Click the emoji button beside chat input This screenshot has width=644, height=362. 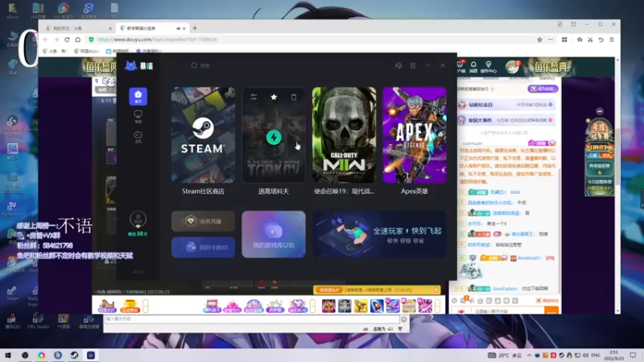[404, 319]
